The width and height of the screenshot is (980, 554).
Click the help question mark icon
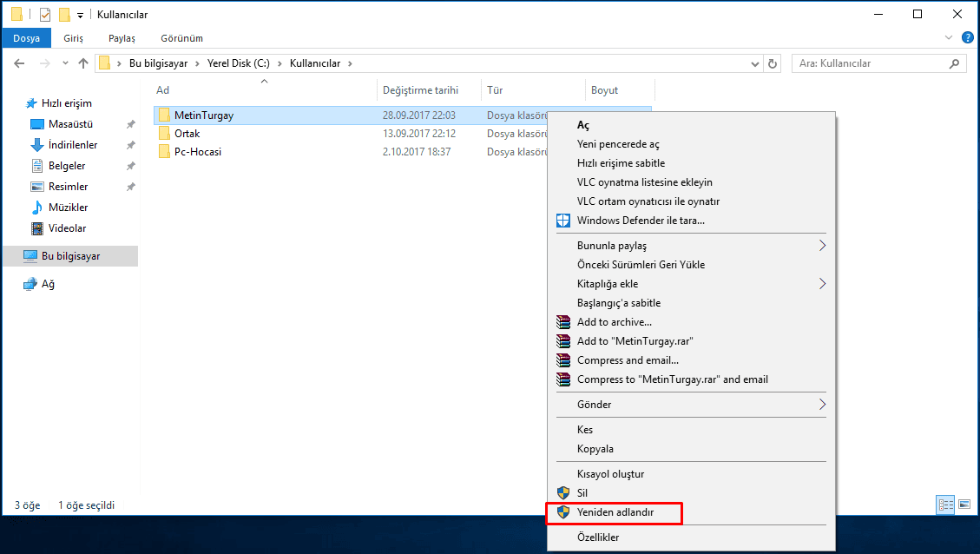pos(967,38)
